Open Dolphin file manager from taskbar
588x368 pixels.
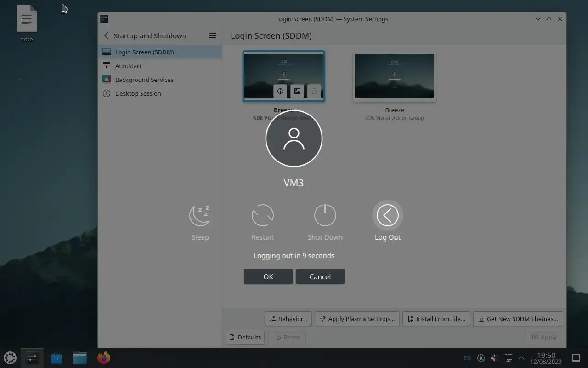80,357
